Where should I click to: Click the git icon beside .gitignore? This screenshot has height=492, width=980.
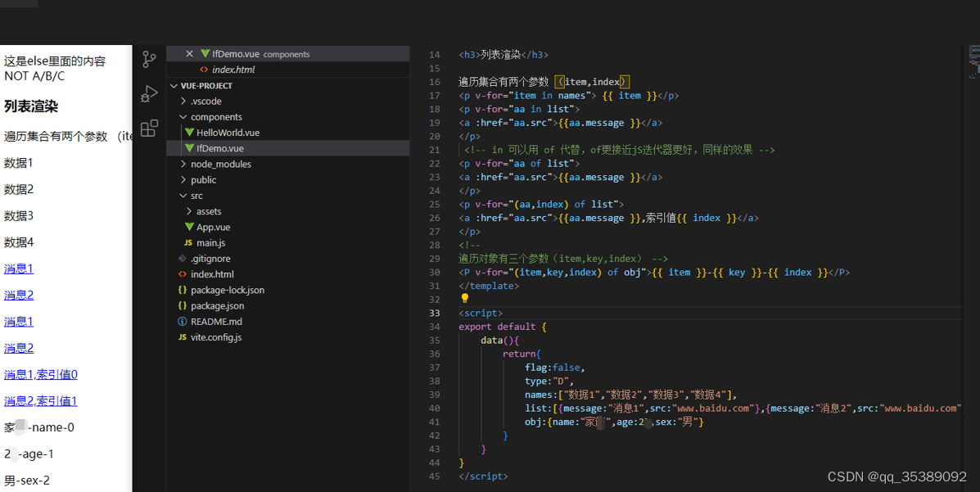pyautogui.click(x=183, y=258)
